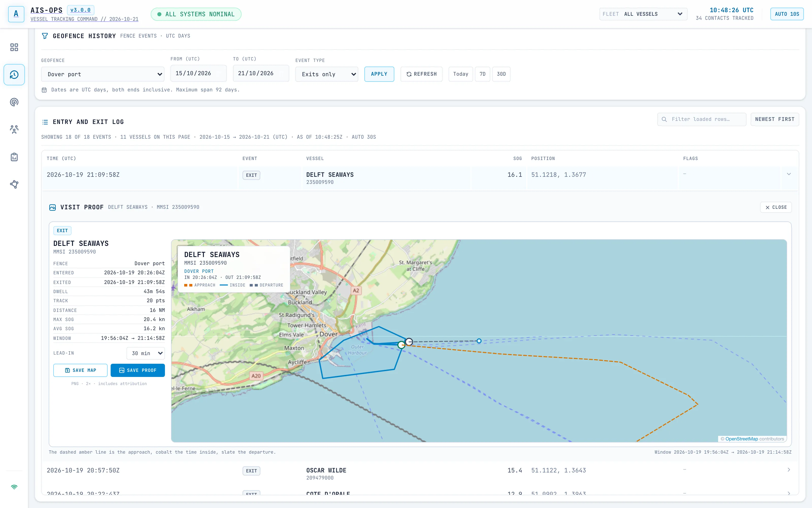
Task: Click the APPLY button
Action: tap(379, 74)
